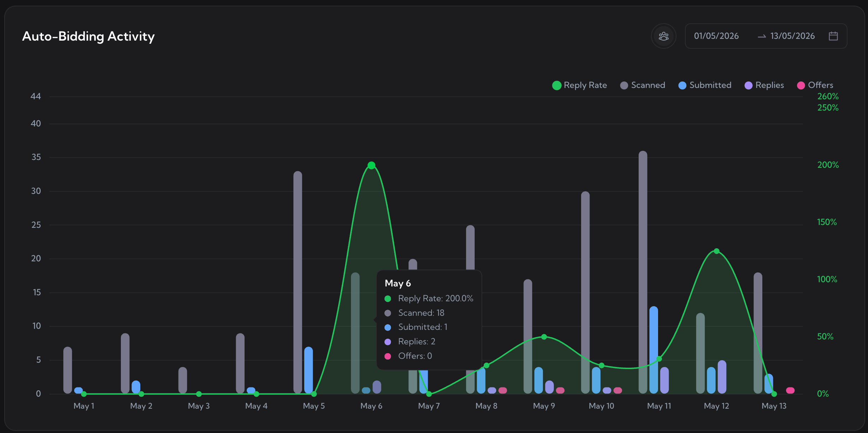The width and height of the screenshot is (868, 433).
Task: Select the May 5 Submitted blue bar
Action: (x=309, y=370)
